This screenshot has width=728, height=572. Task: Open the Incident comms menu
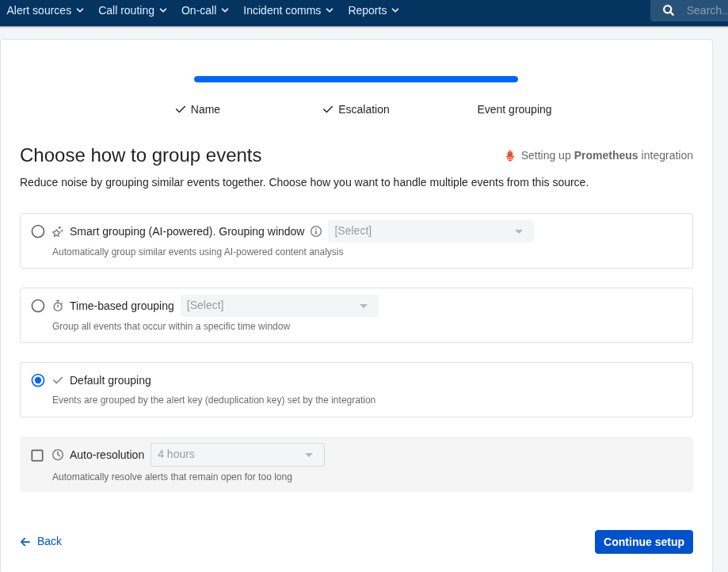click(288, 10)
